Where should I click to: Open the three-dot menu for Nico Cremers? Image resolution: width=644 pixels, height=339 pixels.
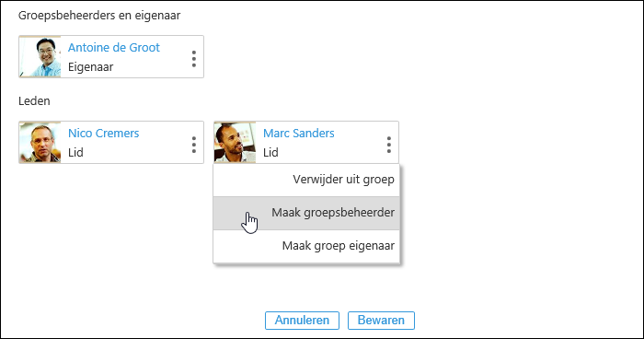coord(194,145)
